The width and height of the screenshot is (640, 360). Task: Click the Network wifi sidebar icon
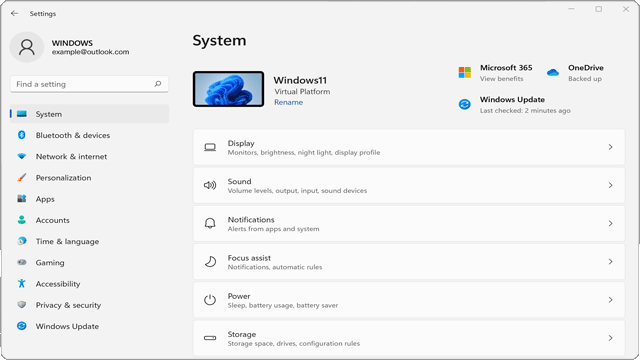coord(22,156)
